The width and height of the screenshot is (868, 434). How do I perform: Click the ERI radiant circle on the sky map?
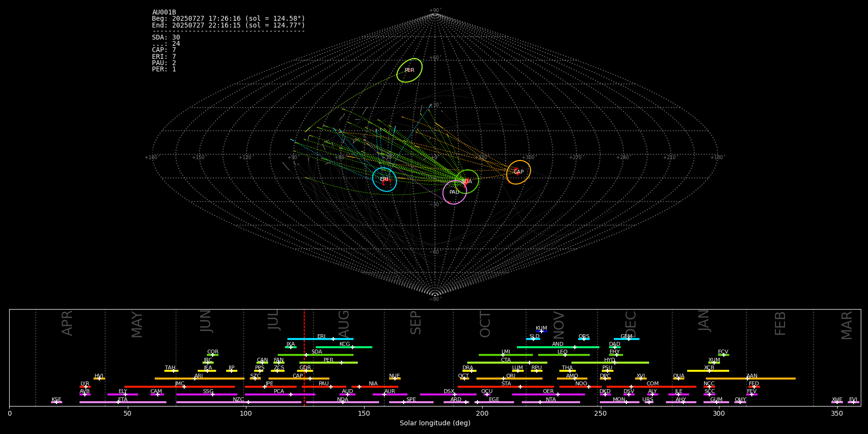pyautogui.click(x=384, y=179)
